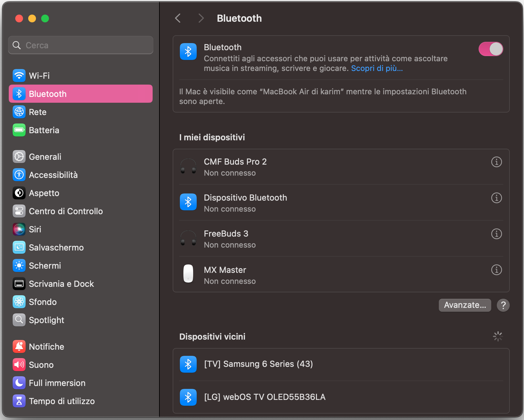The height and width of the screenshot is (420, 524).
Task: Click the Bluetooth icon beside Dispositivo Bluetooth
Action: coord(188,202)
